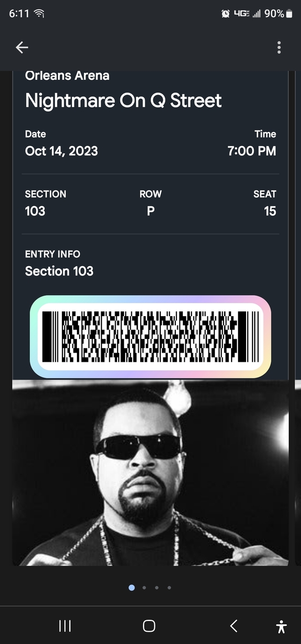Tap the Android home button
The width and height of the screenshot is (301, 644).
pos(149,626)
